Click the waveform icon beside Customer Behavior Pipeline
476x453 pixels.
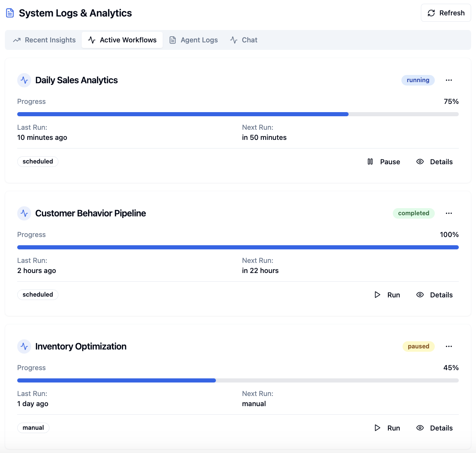click(24, 213)
